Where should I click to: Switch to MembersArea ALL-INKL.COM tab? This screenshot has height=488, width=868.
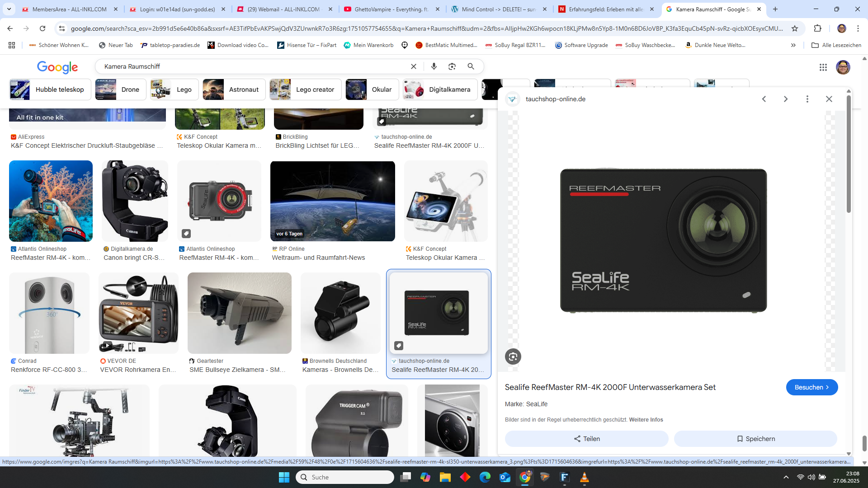(x=70, y=9)
